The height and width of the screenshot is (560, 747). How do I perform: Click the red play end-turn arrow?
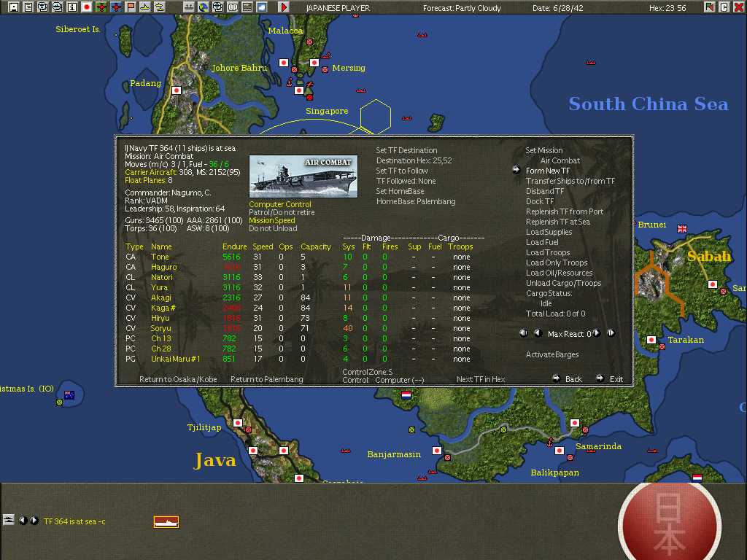click(x=284, y=7)
